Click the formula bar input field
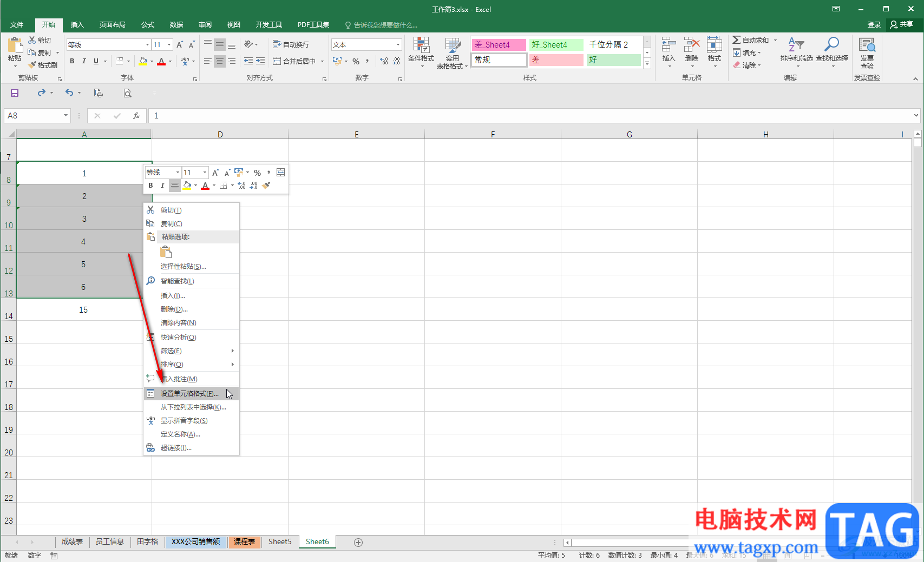 pos(530,115)
